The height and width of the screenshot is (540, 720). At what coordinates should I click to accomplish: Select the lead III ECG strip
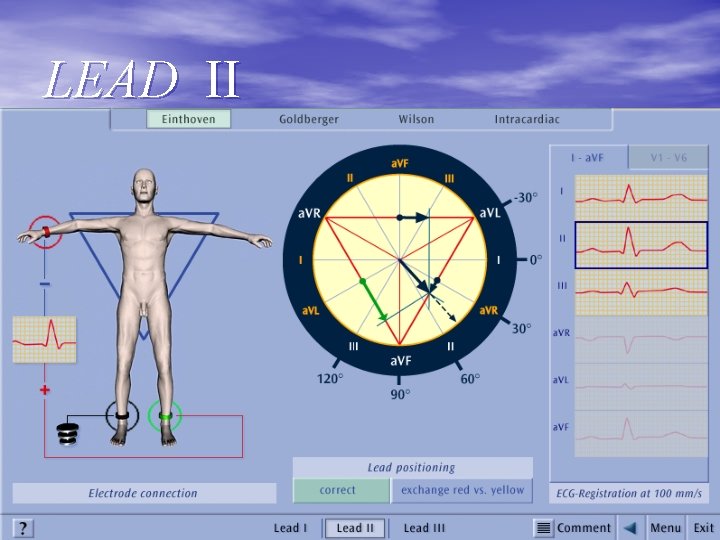[x=641, y=292]
